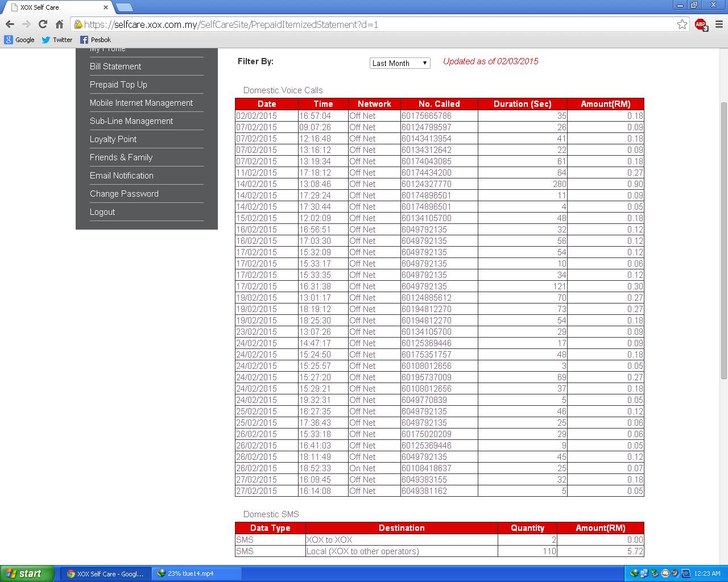Click the XOX to XOX destination cell
Screen dimensions: 728x582
402,540
